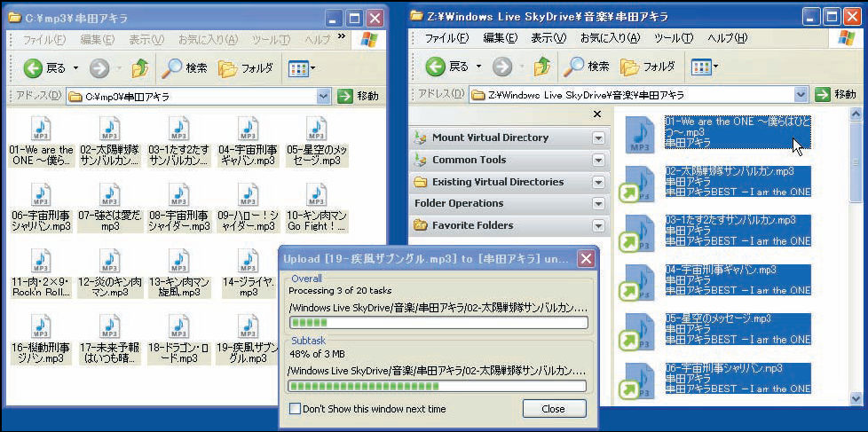Click the green Back arrow in left window
Viewport: 868px width, 432px height.
(x=33, y=68)
